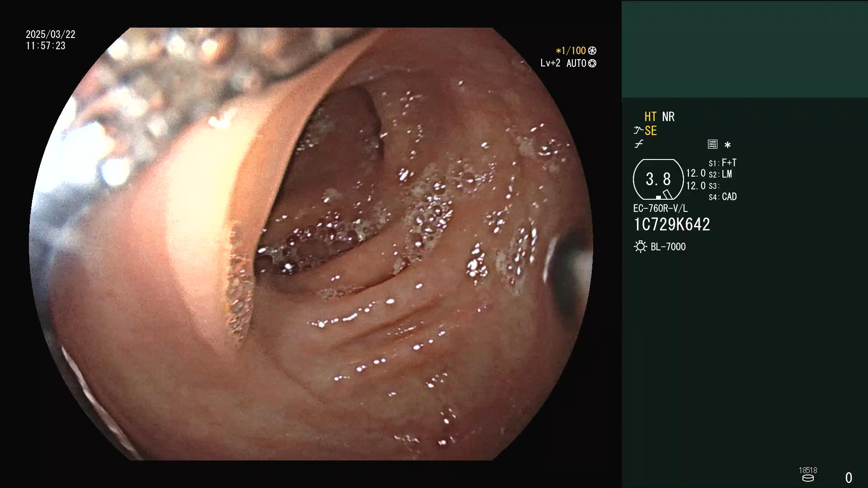868x488 pixels.
Task: Click the S1: F+T switch assignment
Action: (x=722, y=163)
